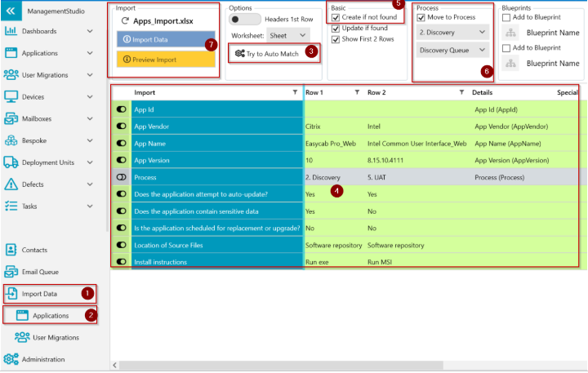This screenshot has width=588, height=373.
Task: Click the Bespoke cubes icon
Action: click(x=11, y=140)
